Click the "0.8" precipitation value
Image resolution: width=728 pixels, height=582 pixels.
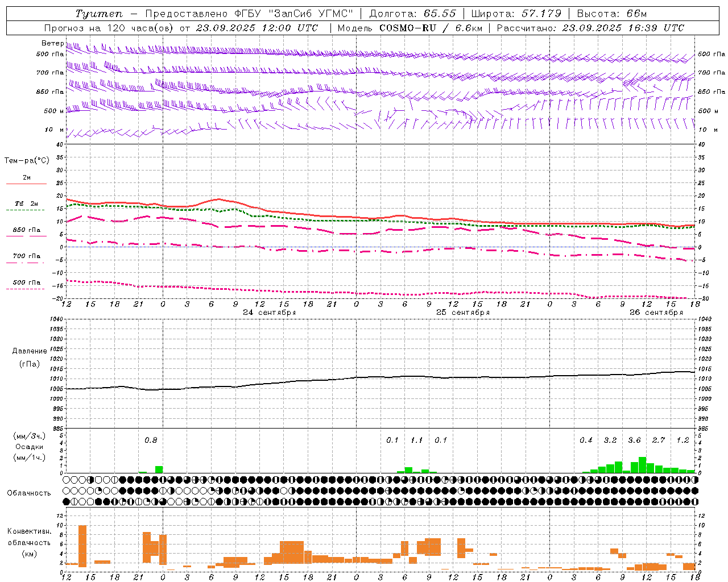pyautogui.click(x=151, y=440)
